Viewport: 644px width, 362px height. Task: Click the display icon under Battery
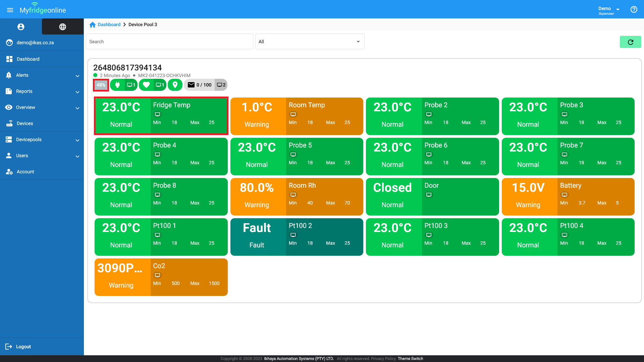point(565,195)
